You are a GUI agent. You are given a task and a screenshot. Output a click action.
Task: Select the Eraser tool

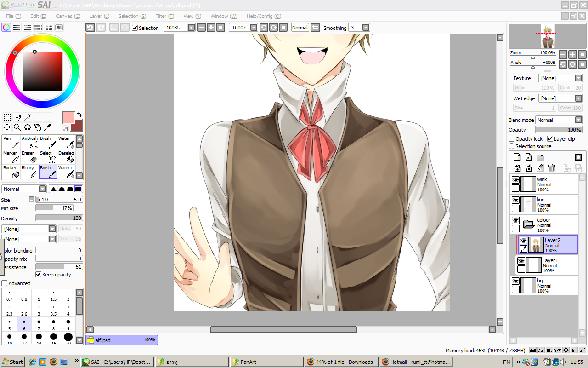(x=30, y=157)
